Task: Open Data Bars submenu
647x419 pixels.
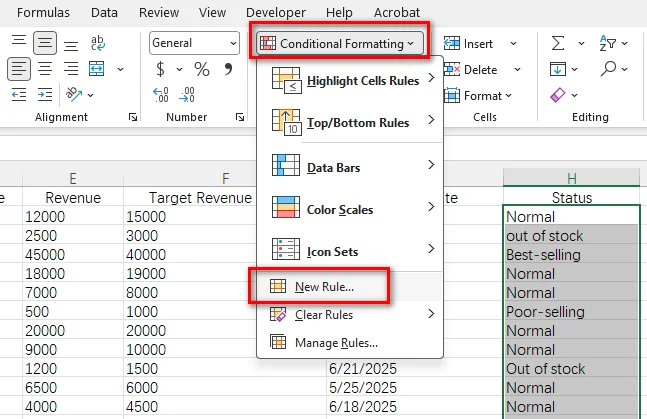Action: click(350, 167)
